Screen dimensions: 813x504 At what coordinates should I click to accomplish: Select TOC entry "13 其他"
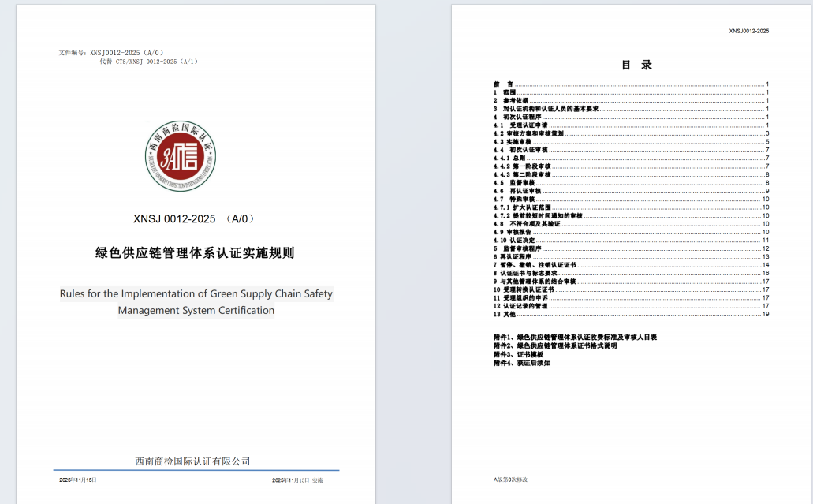[505, 314]
